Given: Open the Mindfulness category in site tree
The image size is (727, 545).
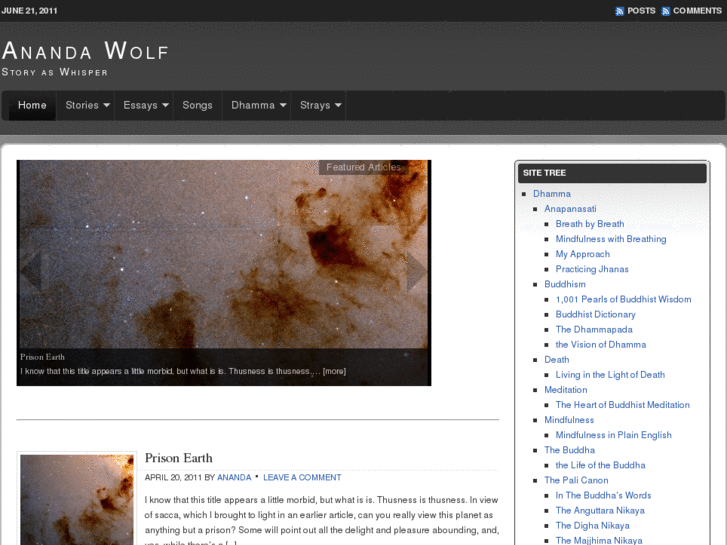Looking at the screenshot, I should click(x=569, y=420).
